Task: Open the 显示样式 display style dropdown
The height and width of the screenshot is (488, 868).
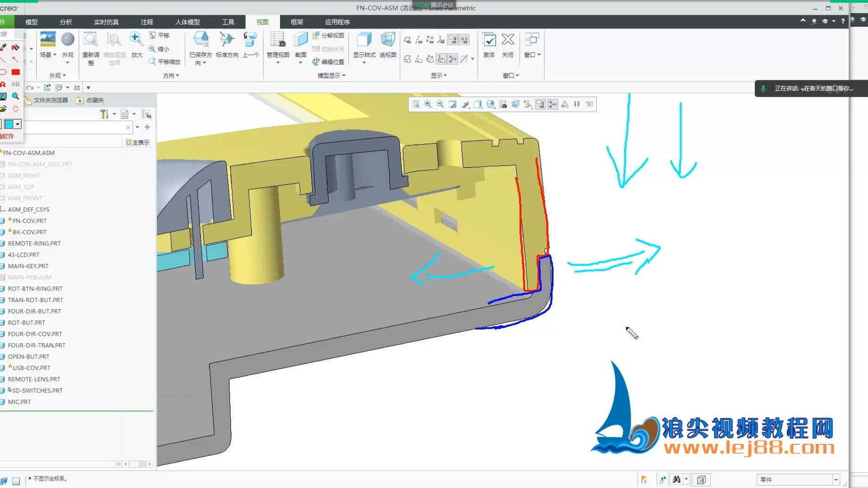Action: point(364,48)
